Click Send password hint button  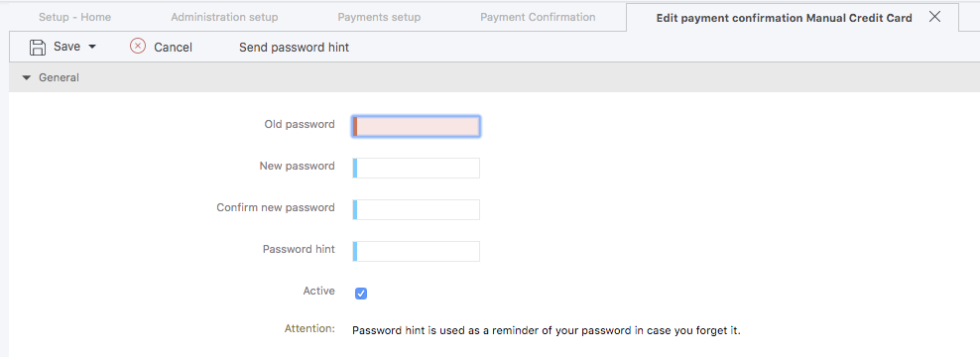tap(294, 47)
